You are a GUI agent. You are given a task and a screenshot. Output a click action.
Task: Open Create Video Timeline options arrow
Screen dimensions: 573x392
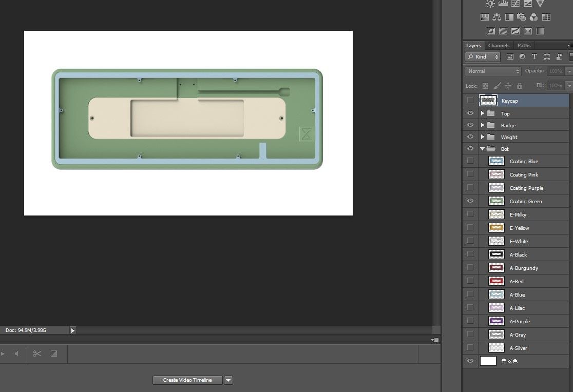[228, 380]
